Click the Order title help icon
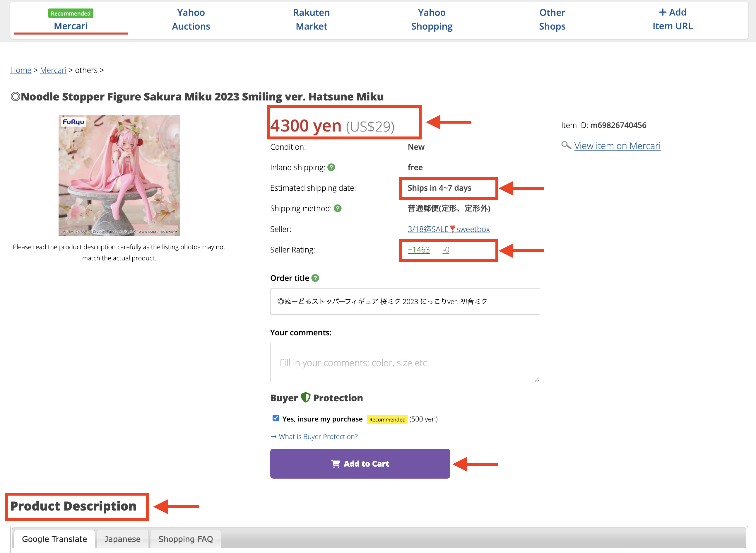Viewport: 756px width, 553px height. pyautogui.click(x=315, y=278)
